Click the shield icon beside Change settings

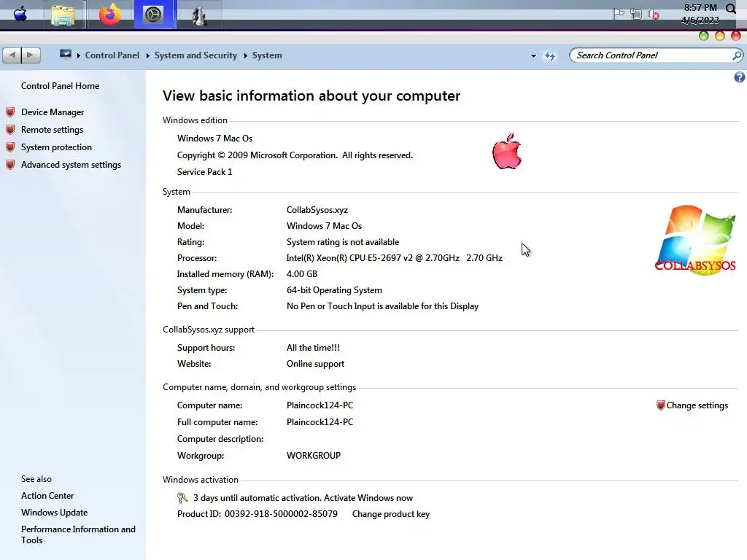[x=660, y=405]
